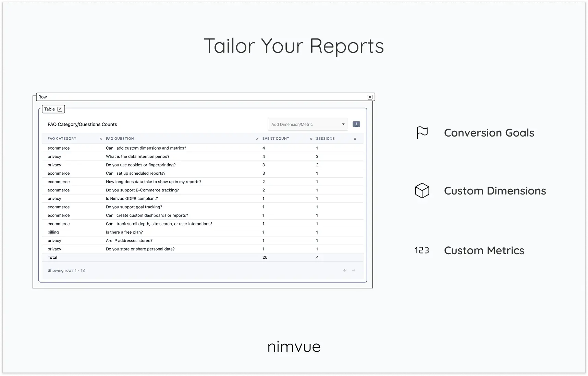The height and width of the screenshot is (376, 588).
Task: Click the nimvue logo
Action: click(x=294, y=347)
